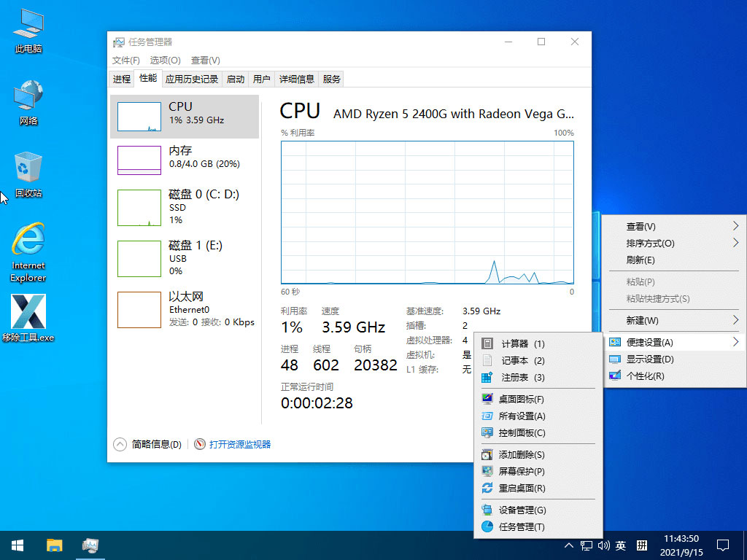Open 此电脑 from the desktop
This screenshot has width=747, height=560.
tap(27, 29)
